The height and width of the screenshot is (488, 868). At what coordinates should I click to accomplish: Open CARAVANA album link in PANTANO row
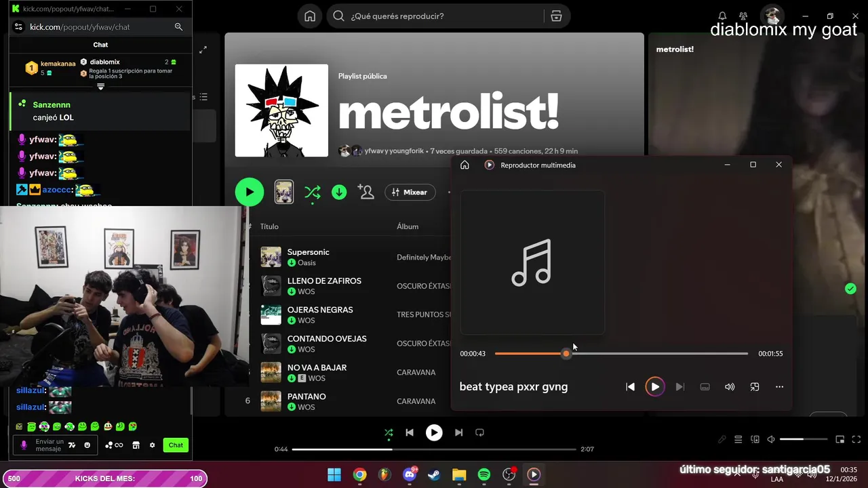click(x=416, y=401)
